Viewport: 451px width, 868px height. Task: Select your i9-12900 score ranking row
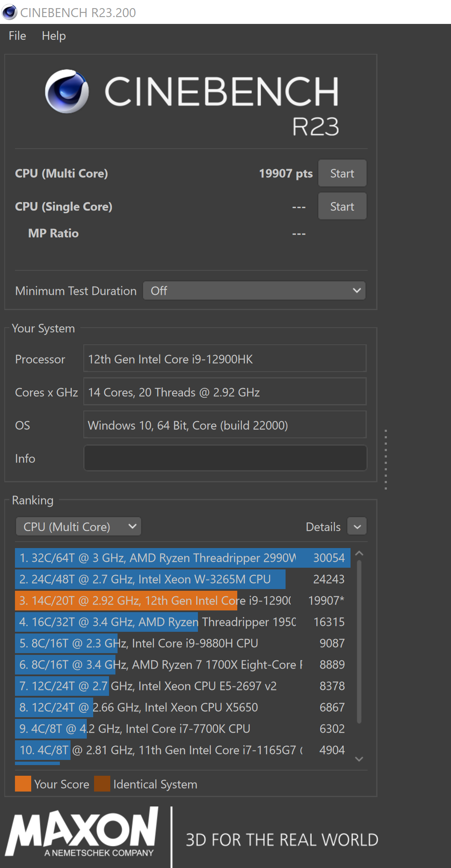pyautogui.click(x=182, y=601)
